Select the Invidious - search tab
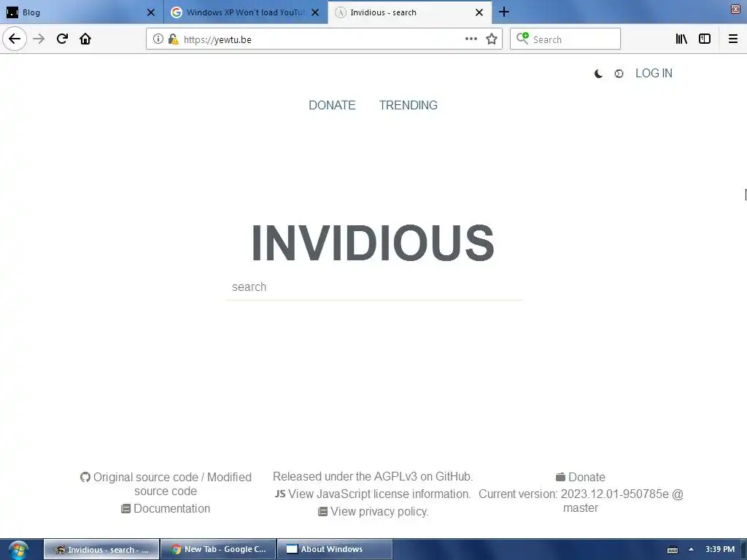The width and height of the screenshot is (747, 560). pyautogui.click(x=410, y=12)
